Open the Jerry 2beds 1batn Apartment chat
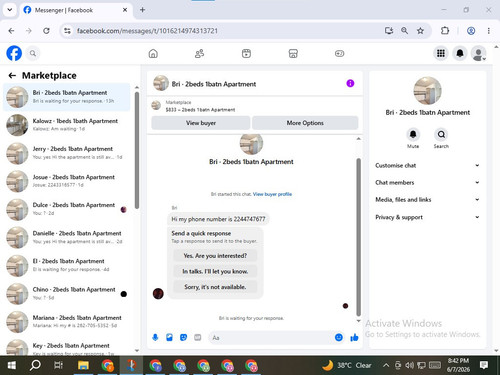The image size is (500, 375). pyautogui.click(x=67, y=153)
